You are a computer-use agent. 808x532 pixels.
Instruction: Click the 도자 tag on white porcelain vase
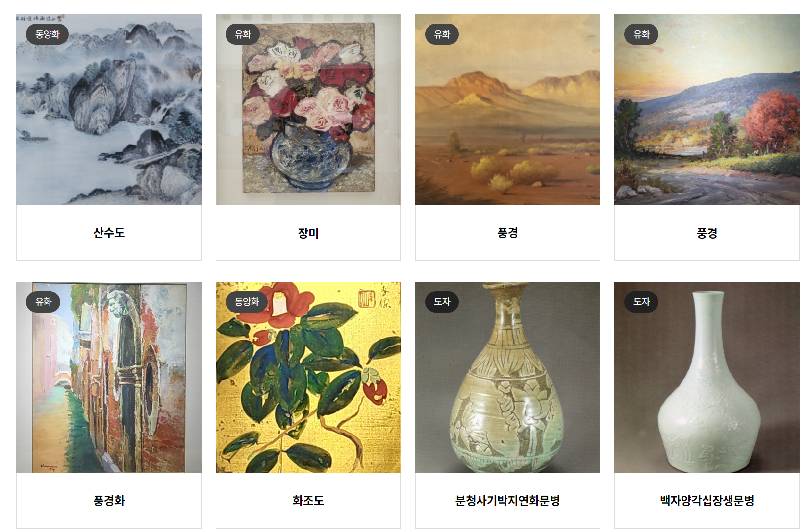coord(641,302)
